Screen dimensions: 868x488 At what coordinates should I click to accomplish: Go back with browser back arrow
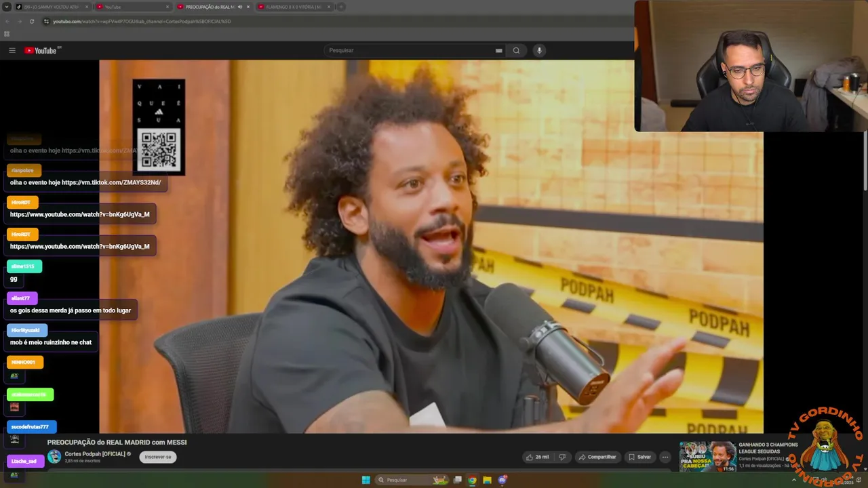click(x=7, y=21)
